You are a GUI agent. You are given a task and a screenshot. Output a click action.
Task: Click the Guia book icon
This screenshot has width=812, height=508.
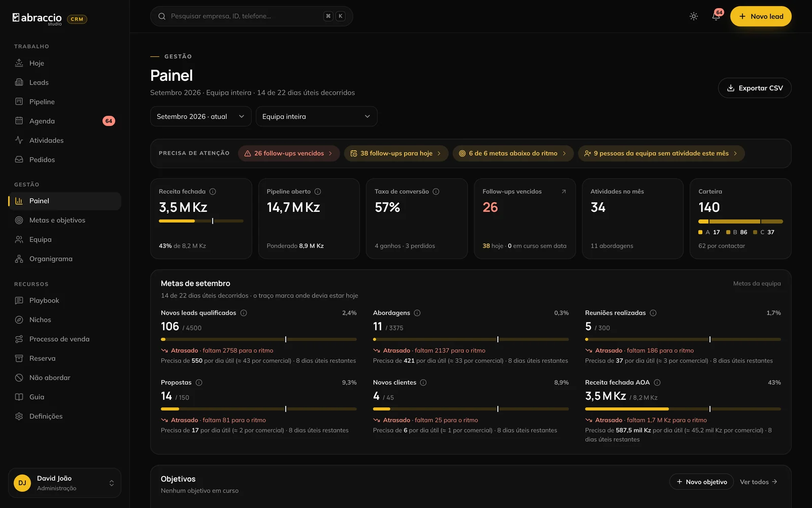19,397
